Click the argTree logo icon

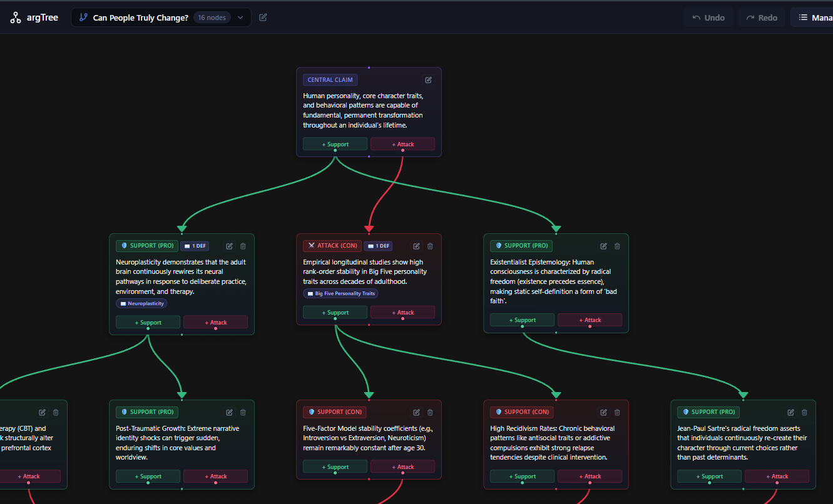click(x=16, y=18)
